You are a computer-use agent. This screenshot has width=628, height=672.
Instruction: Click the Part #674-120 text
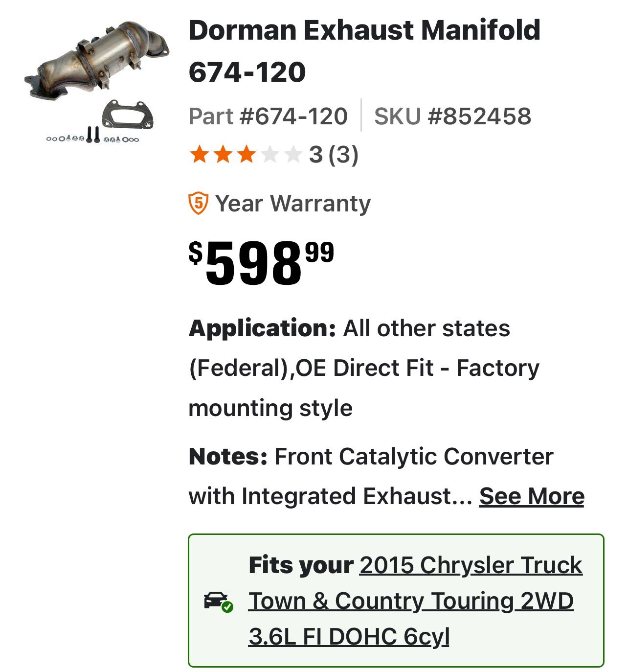click(x=268, y=116)
